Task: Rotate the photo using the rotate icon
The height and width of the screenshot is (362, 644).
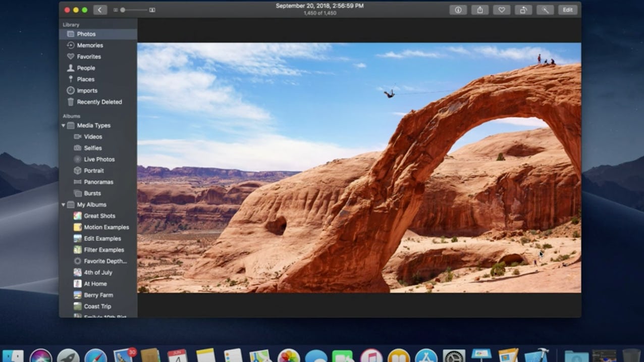Action: click(x=523, y=10)
